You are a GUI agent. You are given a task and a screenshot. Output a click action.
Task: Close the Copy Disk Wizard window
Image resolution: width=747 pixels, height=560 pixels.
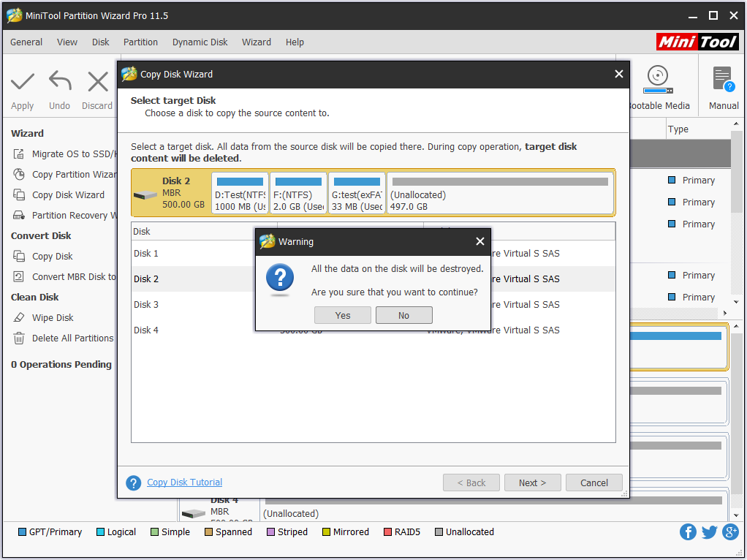tap(619, 74)
